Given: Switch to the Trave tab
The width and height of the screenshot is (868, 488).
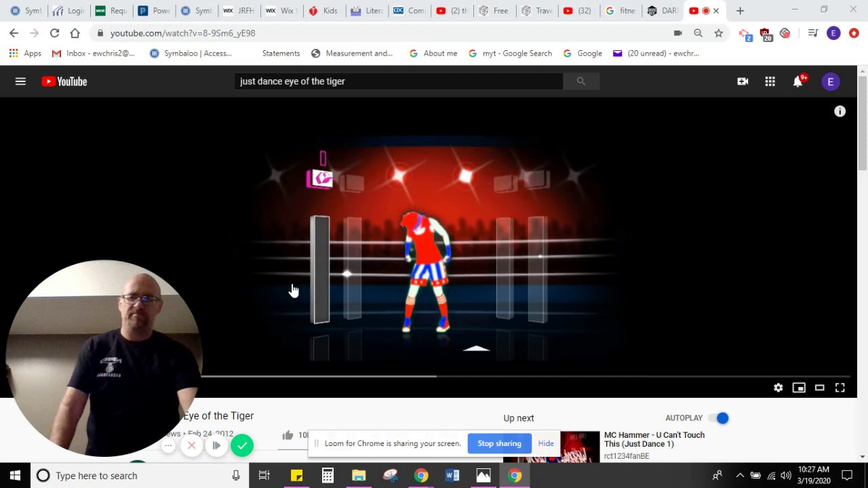Looking at the screenshot, I should tap(536, 11).
